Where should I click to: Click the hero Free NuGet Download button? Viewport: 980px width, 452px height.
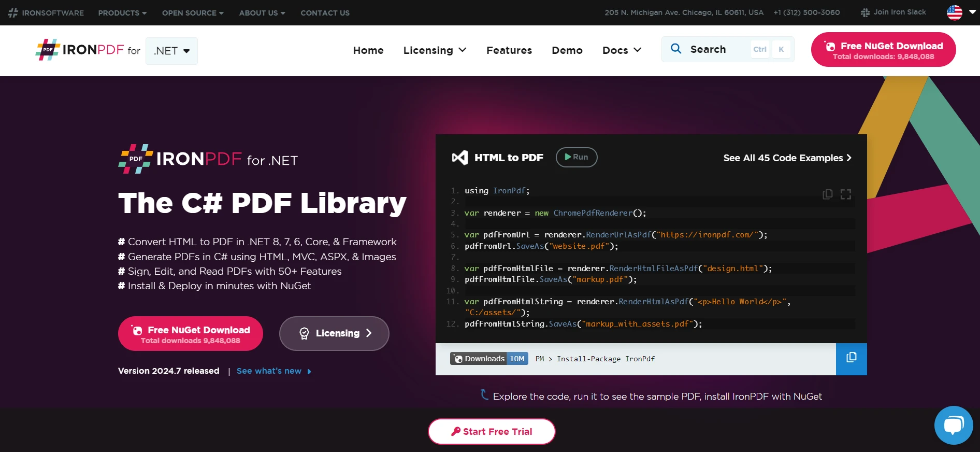191,334
